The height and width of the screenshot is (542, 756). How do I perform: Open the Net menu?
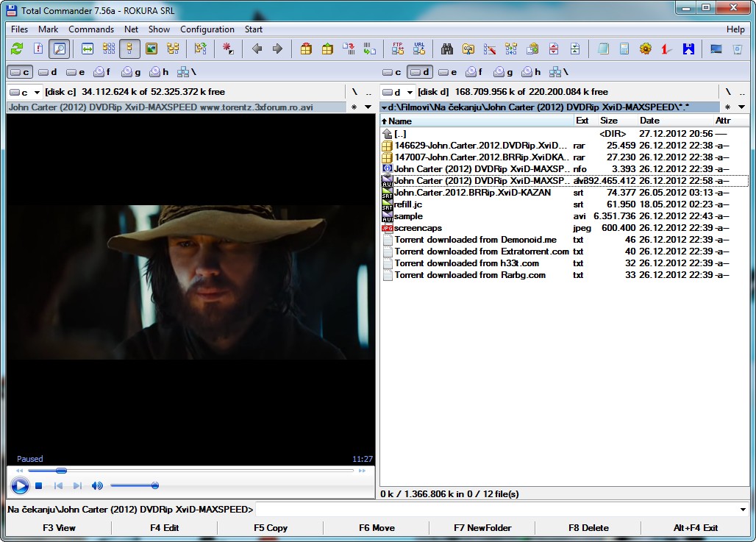[x=131, y=29]
